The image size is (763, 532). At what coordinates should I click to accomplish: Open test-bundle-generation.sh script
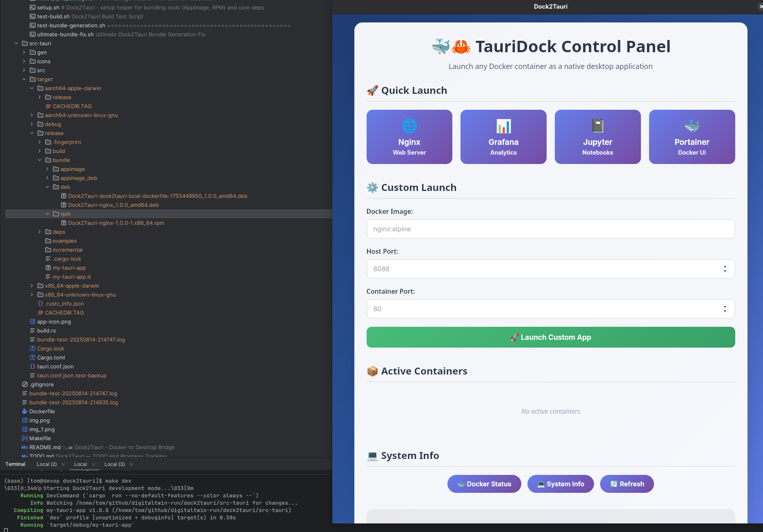[x=71, y=25]
